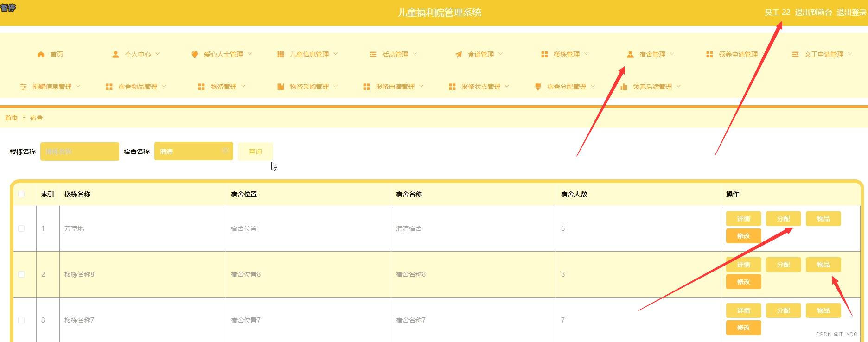Click the lines icon for 义工申请管理
868x342 pixels.
[x=795, y=54]
